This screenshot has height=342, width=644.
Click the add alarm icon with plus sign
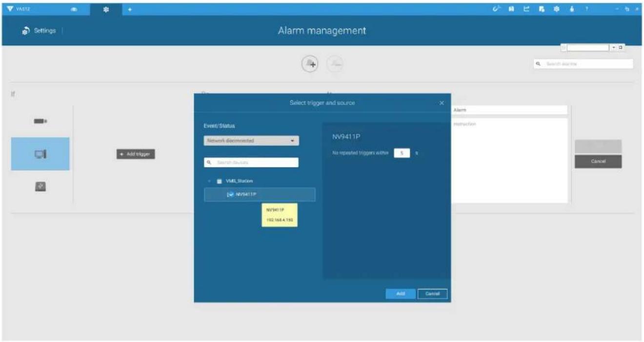pos(309,64)
